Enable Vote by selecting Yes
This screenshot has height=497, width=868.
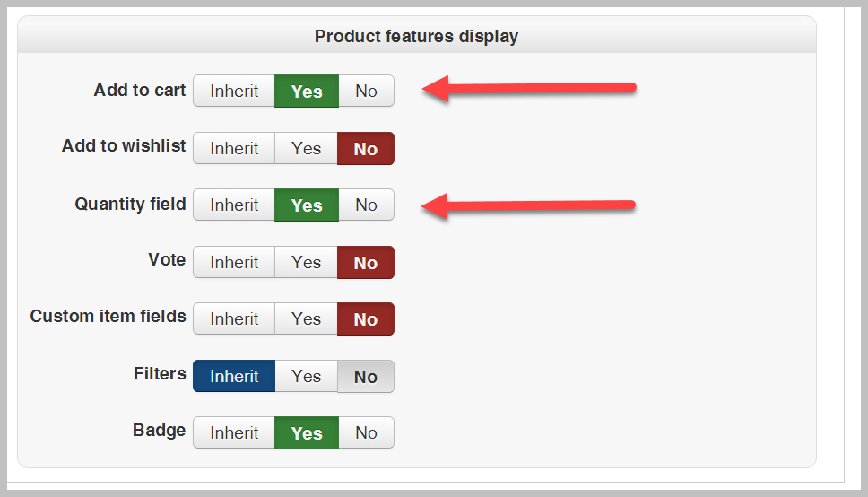[x=306, y=262]
